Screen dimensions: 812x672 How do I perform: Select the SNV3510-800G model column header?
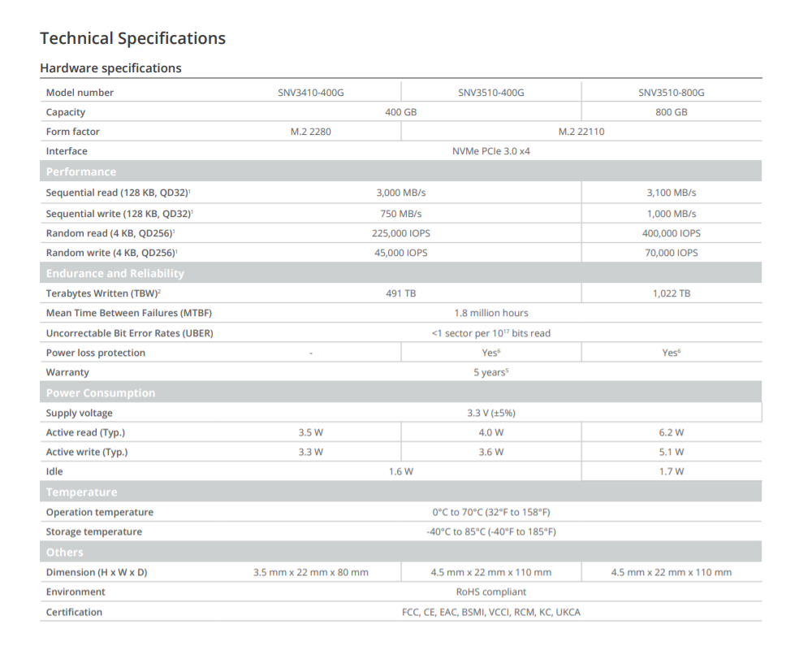(x=671, y=93)
